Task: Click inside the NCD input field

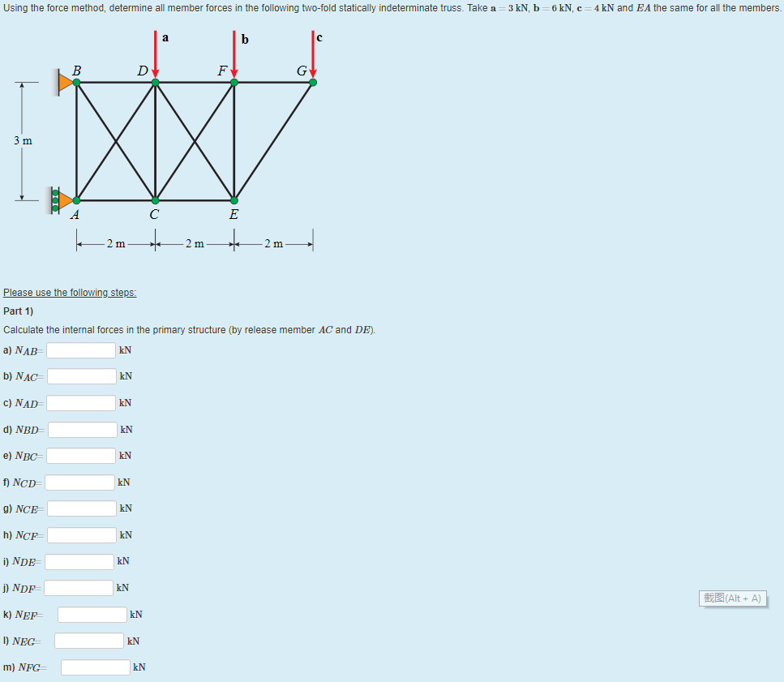Action: pyautogui.click(x=79, y=482)
